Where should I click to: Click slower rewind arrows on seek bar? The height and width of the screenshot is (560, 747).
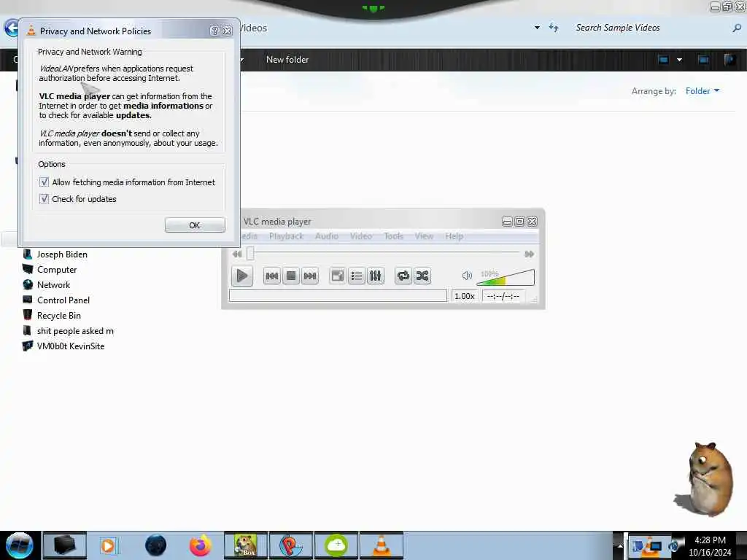pos(237,254)
